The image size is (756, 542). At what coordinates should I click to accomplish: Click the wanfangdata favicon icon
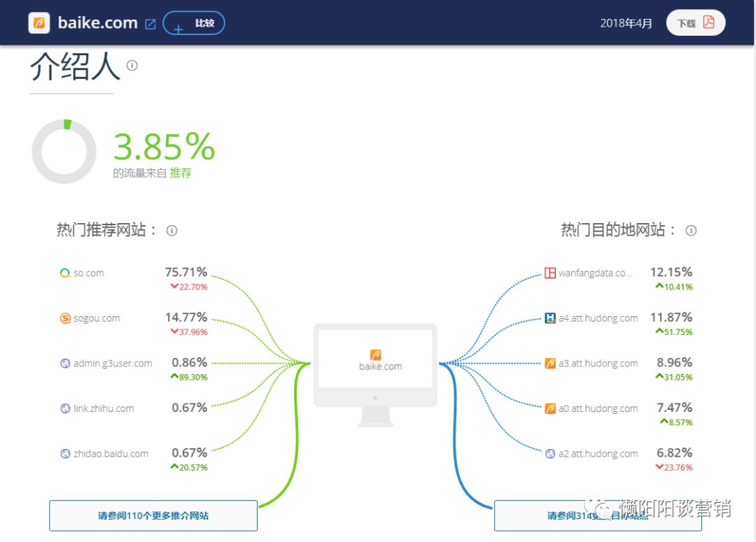point(550,273)
